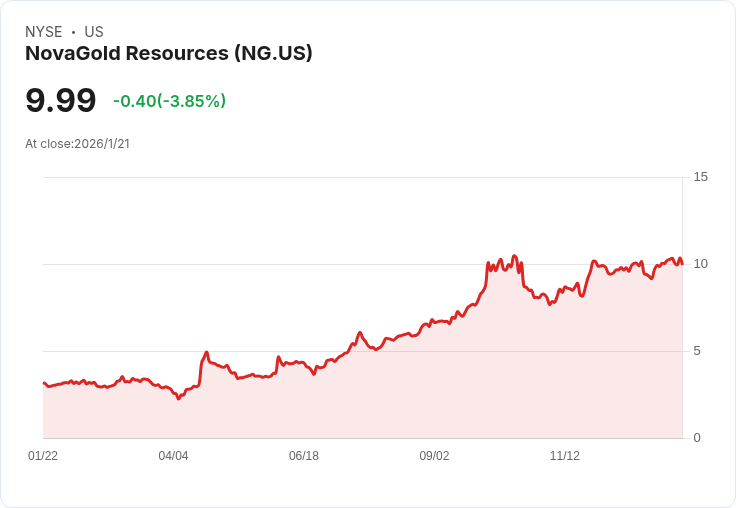
Task: Click the -0.40(-3.85%) change value
Action: pyautogui.click(x=169, y=101)
